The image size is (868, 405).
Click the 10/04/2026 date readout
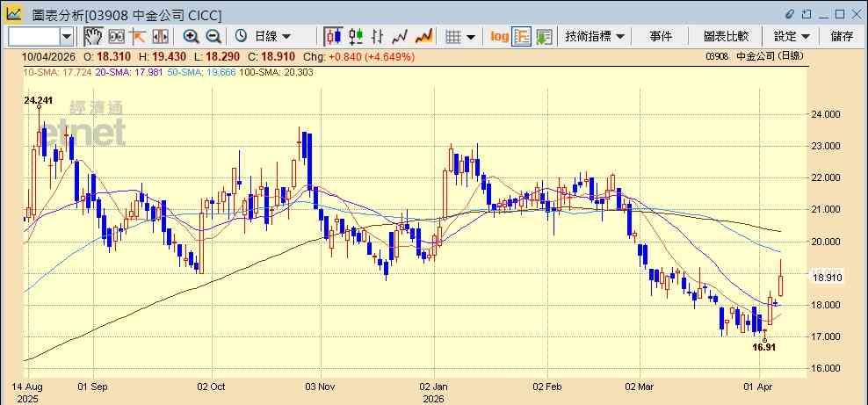coord(49,56)
